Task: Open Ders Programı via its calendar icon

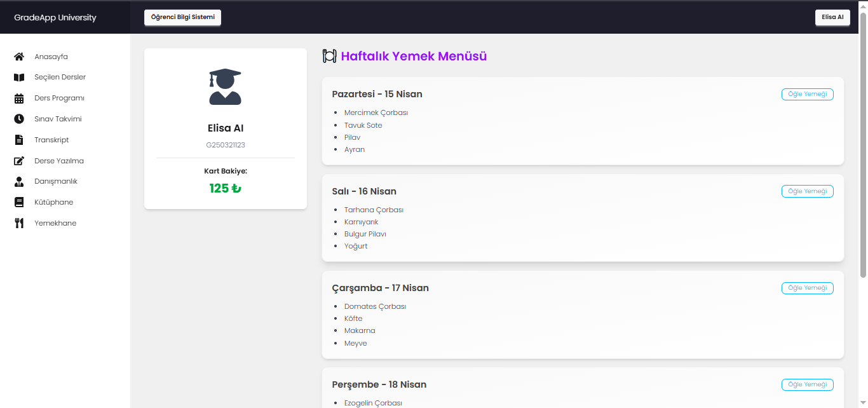Action: coord(19,99)
